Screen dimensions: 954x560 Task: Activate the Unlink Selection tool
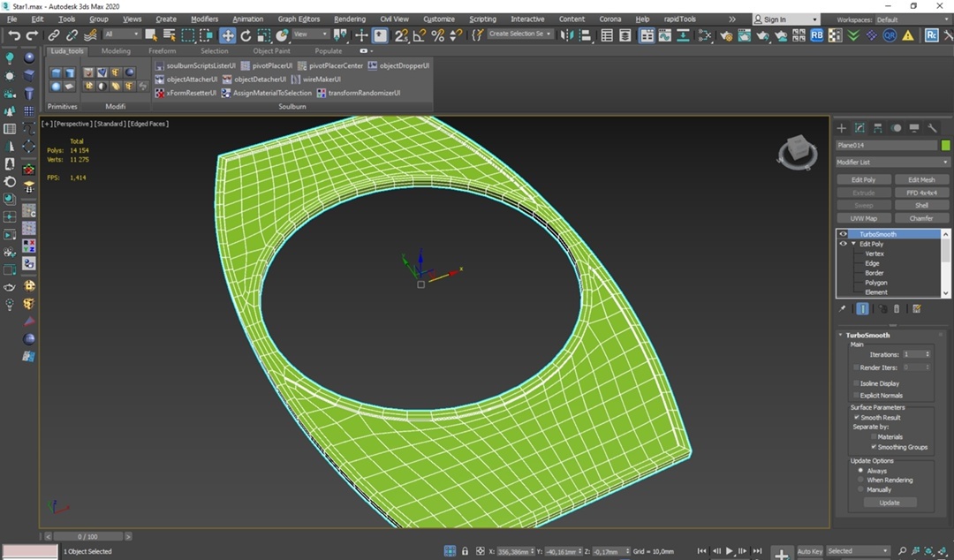[x=72, y=35]
